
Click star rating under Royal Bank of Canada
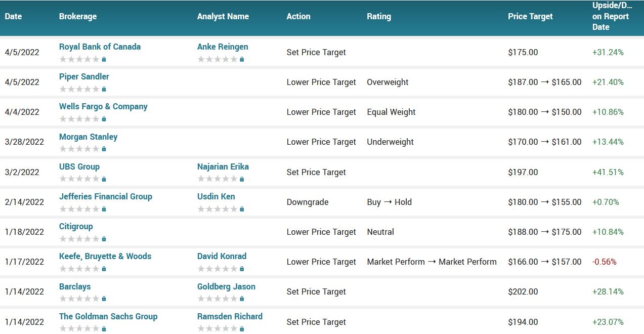[79, 59]
